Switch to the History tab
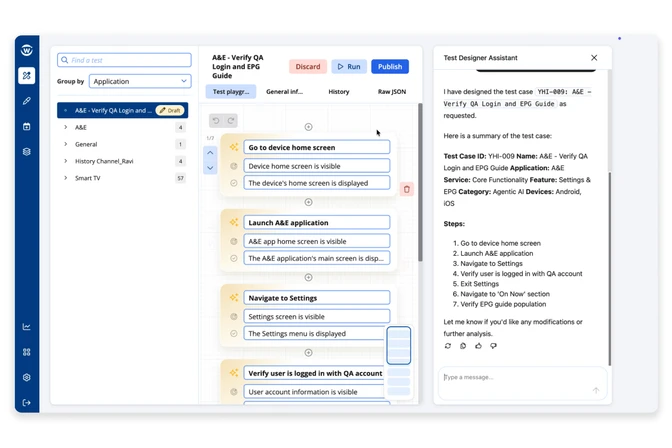Viewport: 672px width, 448px height. pyautogui.click(x=339, y=91)
